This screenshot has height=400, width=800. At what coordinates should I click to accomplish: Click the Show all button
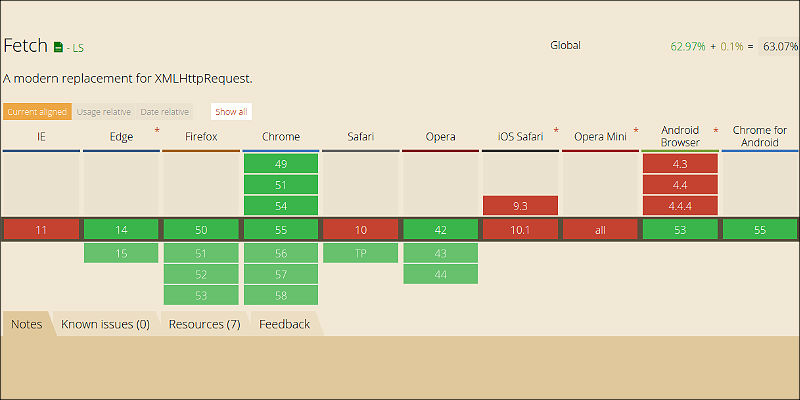point(231,112)
